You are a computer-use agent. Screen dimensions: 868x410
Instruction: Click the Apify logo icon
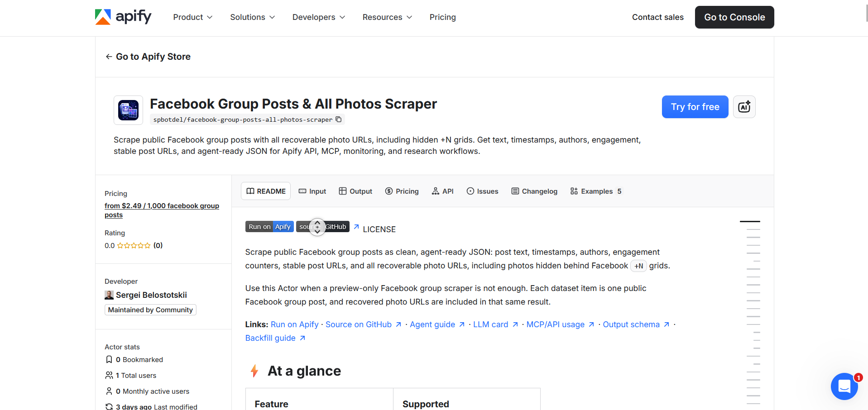click(x=103, y=17)
